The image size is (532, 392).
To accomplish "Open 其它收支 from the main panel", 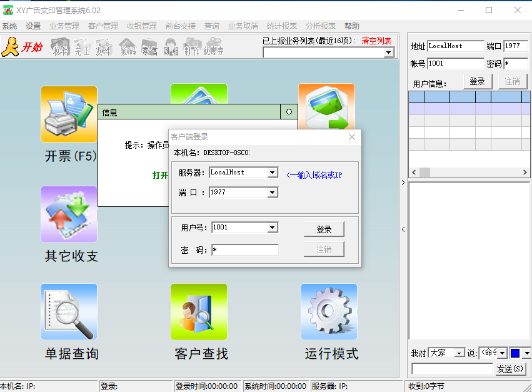I will click(x=69, y=214).
